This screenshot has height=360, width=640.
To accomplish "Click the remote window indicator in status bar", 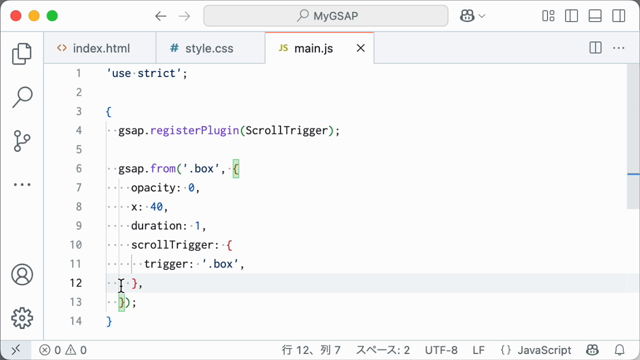I will point(16,350).
